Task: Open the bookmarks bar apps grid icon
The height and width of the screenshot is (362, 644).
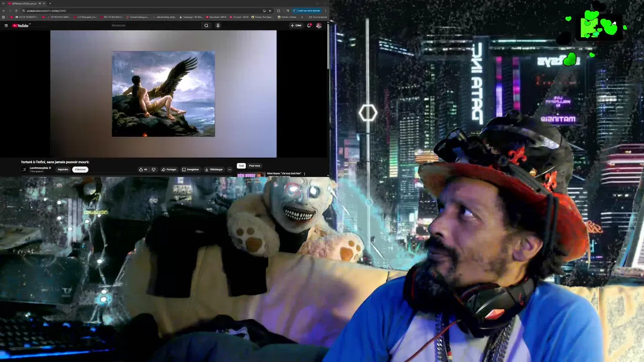Action: point(4,17)
